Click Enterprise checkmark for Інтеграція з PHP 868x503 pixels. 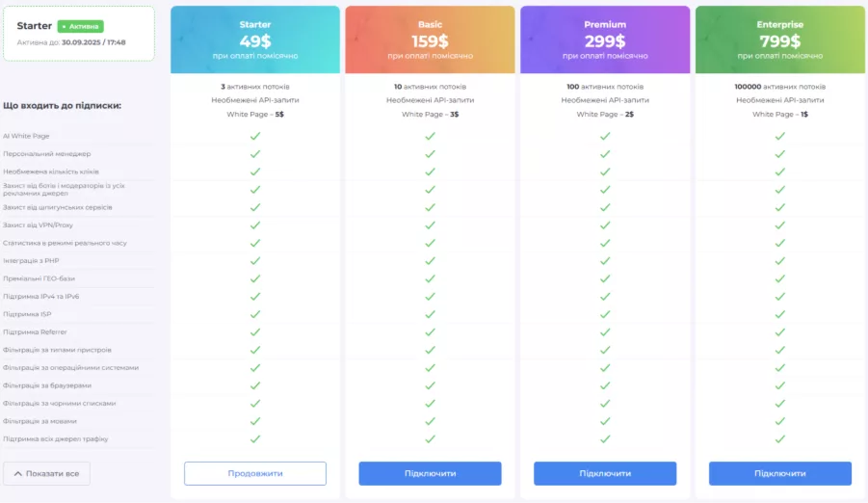point(780,261)
